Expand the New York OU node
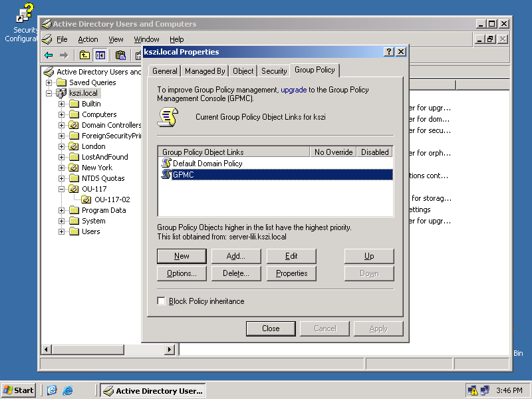Screen dimensions: 532x399 point(61,168)
